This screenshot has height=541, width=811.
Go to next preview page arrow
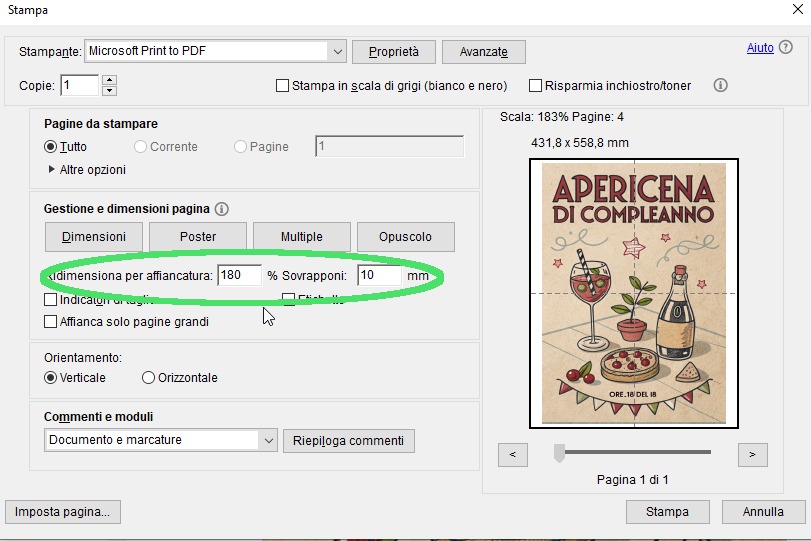coord(752,455)
